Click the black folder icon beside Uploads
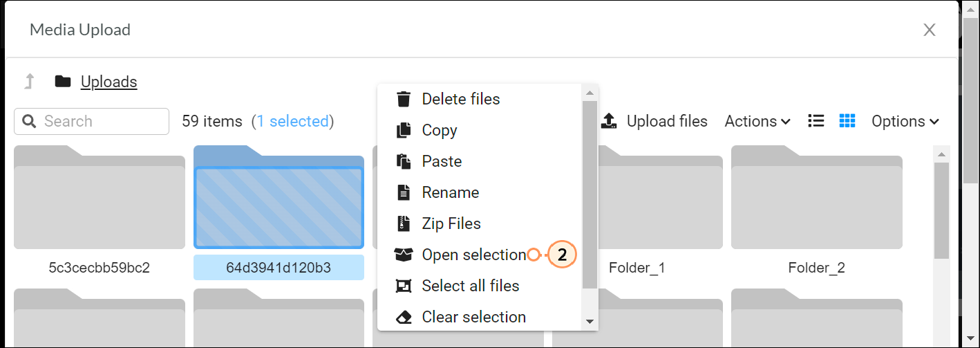The image size is (980, 348). 63,82
